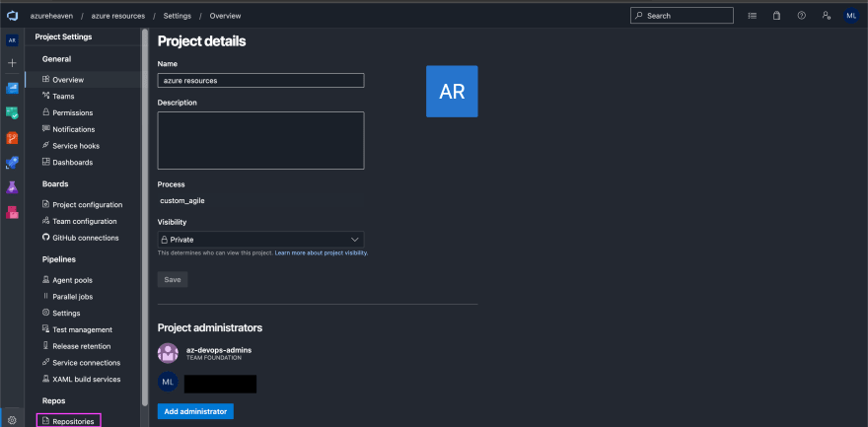Viewport: 868px width, 427px height.
Task: Click the ML administrator avatar
Action: tap(168, 382)
